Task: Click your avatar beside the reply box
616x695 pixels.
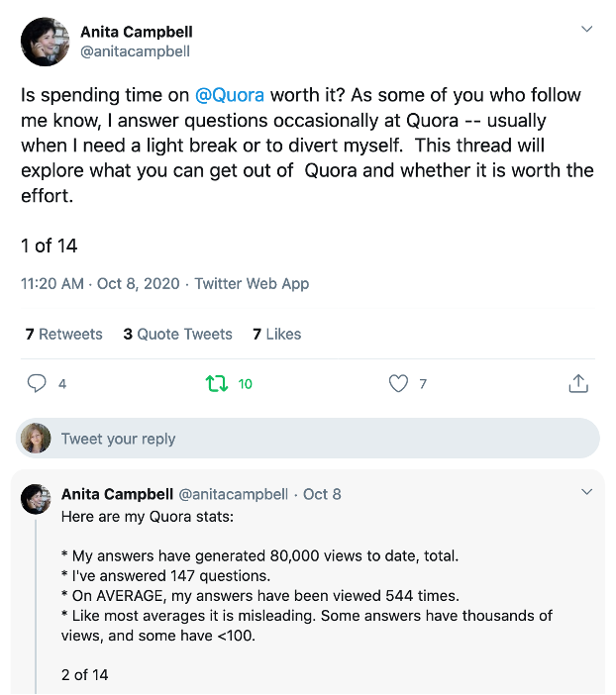Action: [36, 438]
